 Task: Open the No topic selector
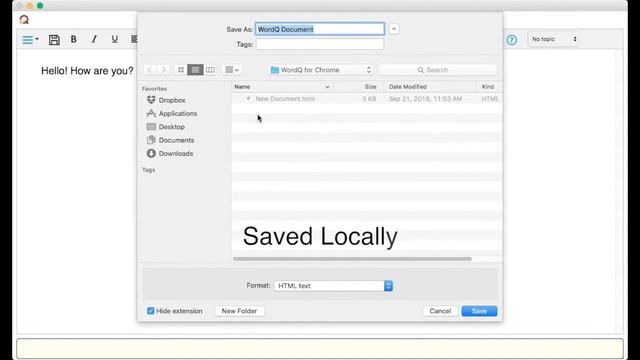tap(553, 39)
